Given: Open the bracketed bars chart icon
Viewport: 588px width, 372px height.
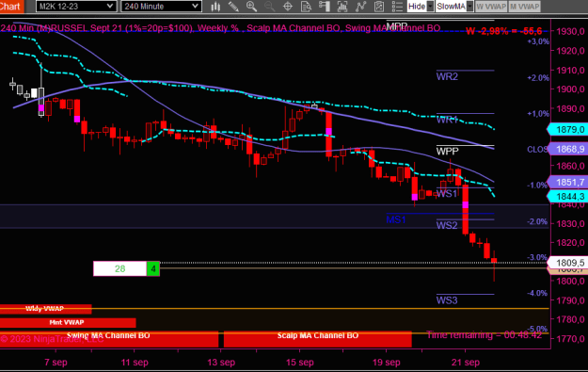Looking at the screenshot, I should click(x=342, y=7).
